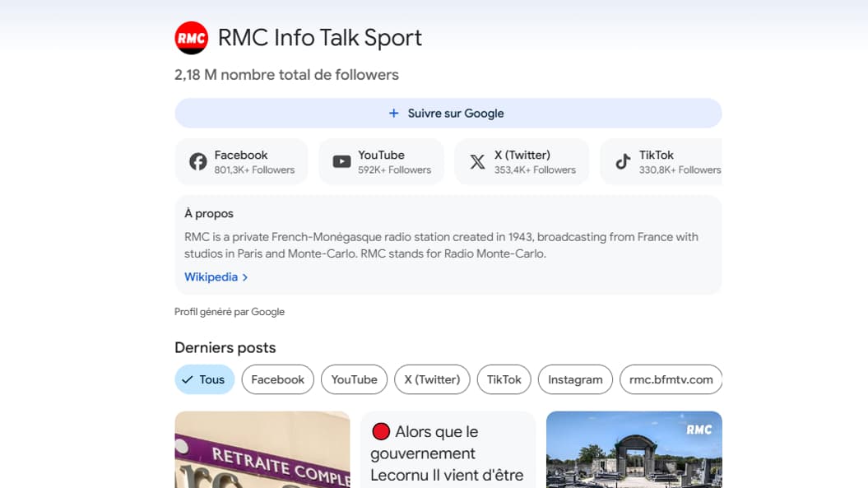This screenshot has height=488, width=868.
Task: Click the TikTok logo icon
Action: (x=623, y=161)
